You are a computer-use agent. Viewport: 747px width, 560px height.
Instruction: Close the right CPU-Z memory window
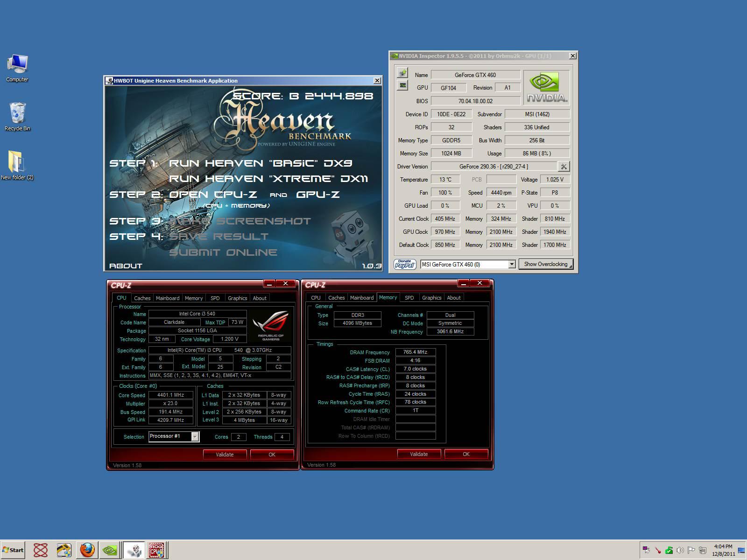pyautogui.click(x=479, y=283)
